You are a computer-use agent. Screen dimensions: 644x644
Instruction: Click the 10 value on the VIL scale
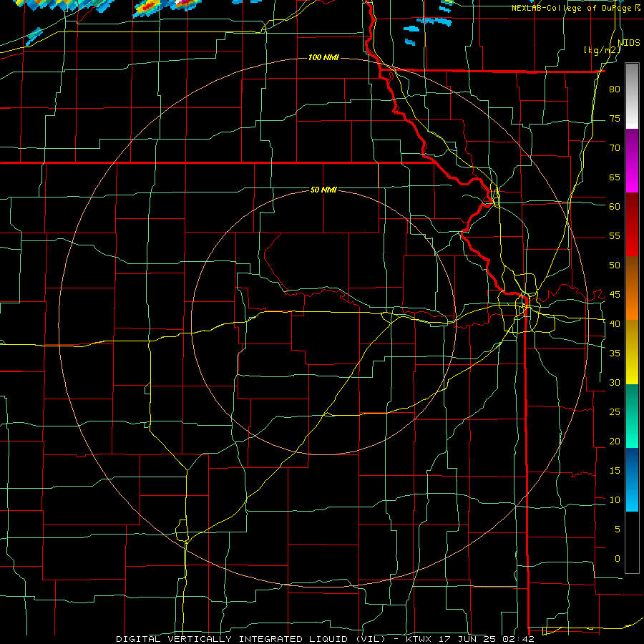click(615, 500)
